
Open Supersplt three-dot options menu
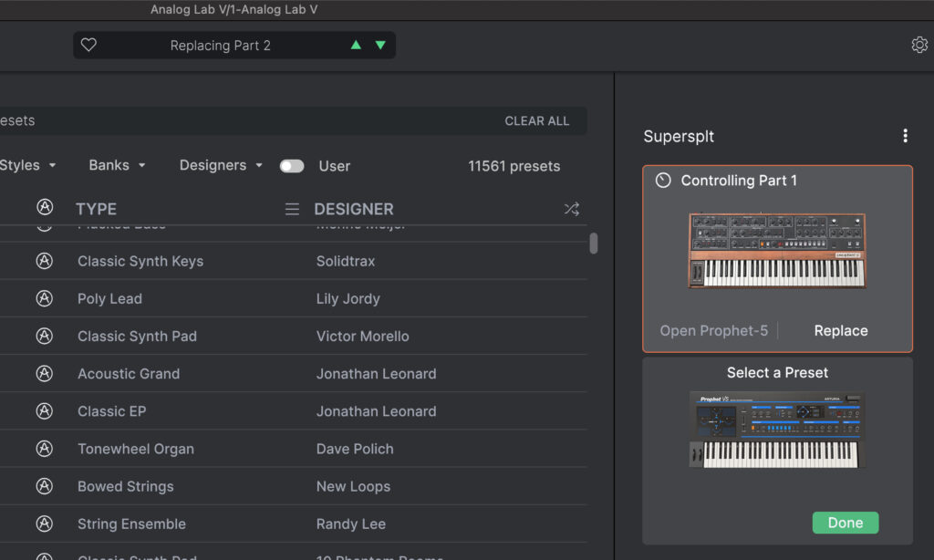point(906,136)
